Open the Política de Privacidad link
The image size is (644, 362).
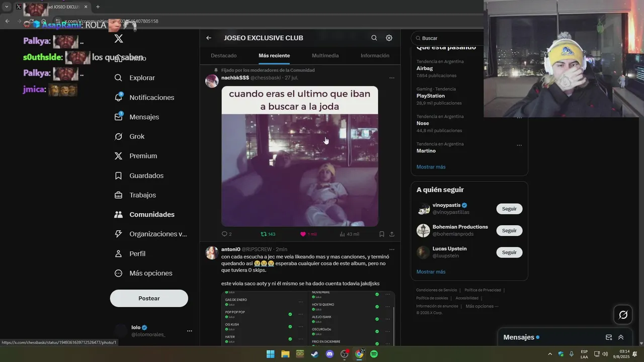[482, 290]
